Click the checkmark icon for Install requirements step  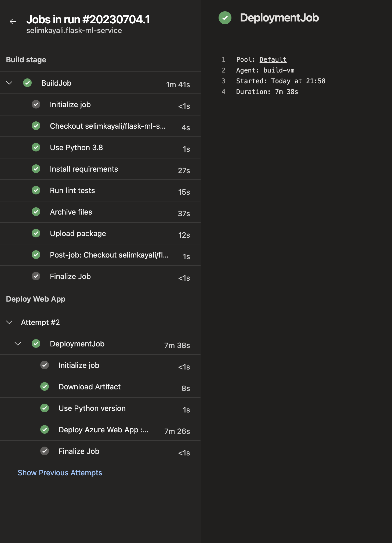pos(36,169)
